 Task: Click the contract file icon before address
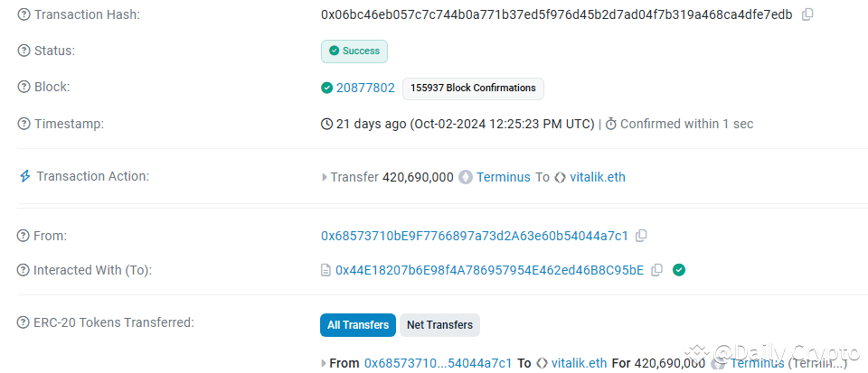[326, 269]
